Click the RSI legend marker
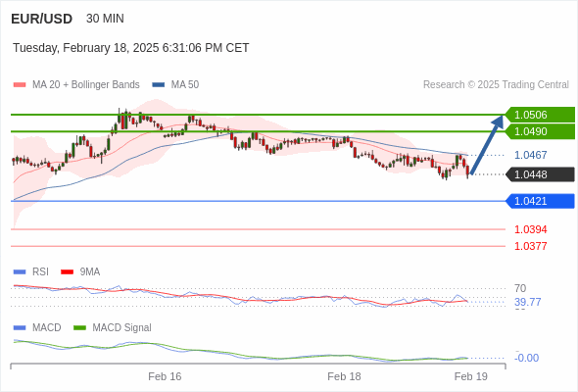The width and height of the screenshot is (578, 392). click(x=20, y=272)
